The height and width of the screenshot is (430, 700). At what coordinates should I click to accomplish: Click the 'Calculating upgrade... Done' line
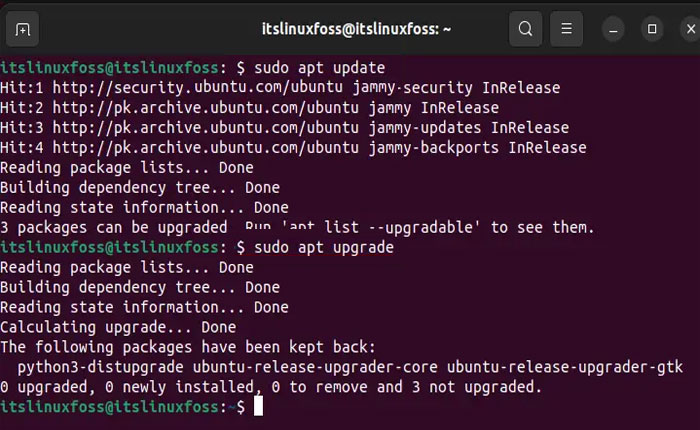[x=118, y=327]
